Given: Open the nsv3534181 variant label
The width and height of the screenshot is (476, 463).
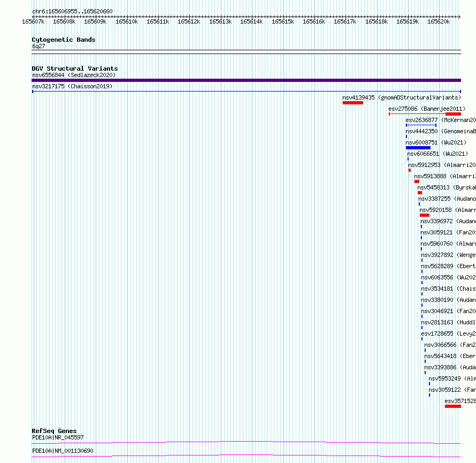Looking at the screenshot, I should pyautogui.click(x=448, y=289).
